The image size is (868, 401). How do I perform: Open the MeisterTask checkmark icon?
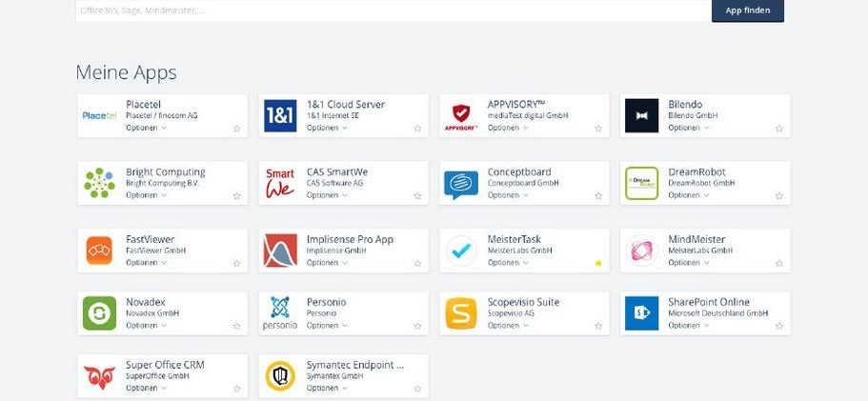tap(461, 251)
